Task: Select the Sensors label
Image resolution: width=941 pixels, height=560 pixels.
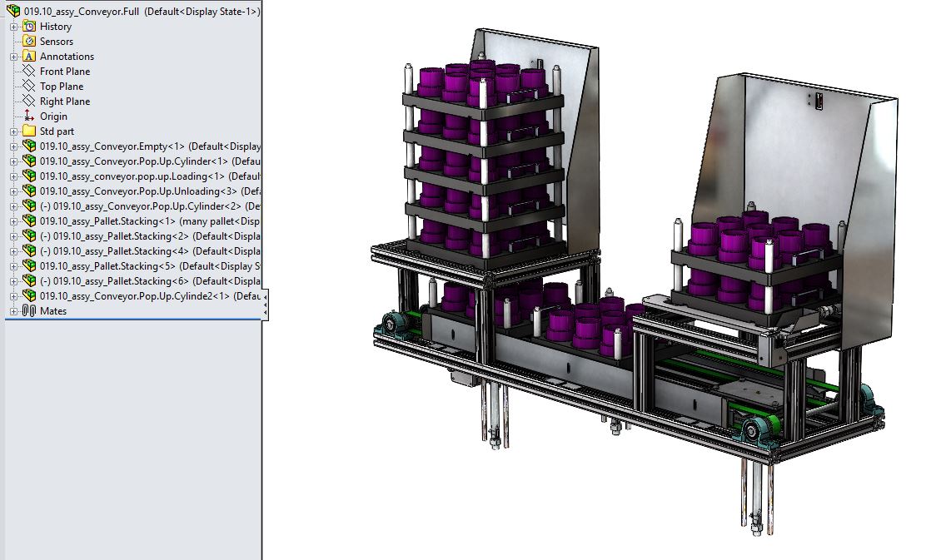Action: click(x=57, y=42)
